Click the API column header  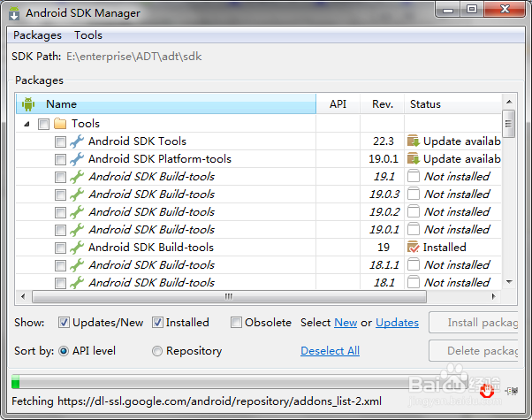point(338,104)
